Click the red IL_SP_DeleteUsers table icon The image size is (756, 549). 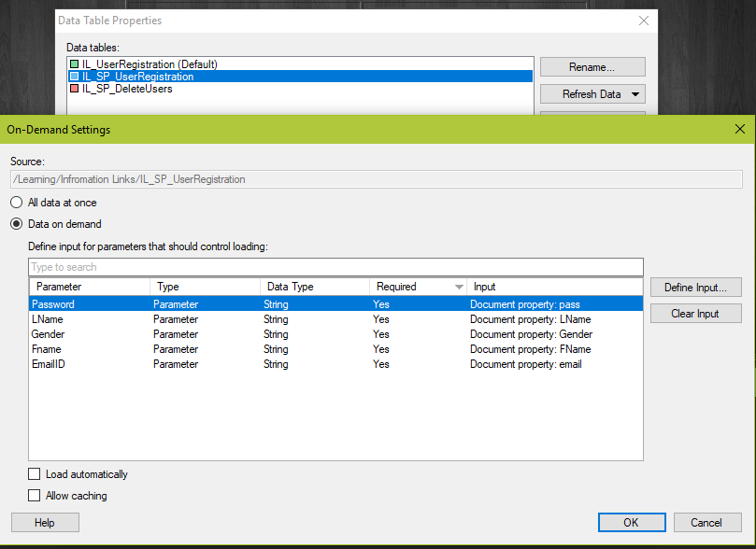(75, 89)
